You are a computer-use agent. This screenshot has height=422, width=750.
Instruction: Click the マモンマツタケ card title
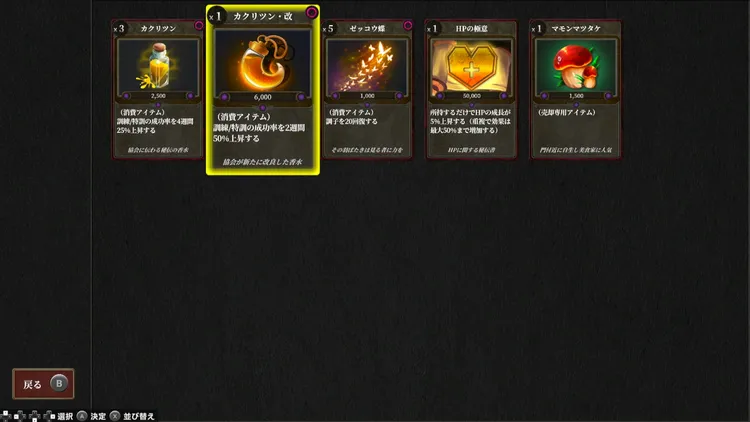click(x=576, y=29)
